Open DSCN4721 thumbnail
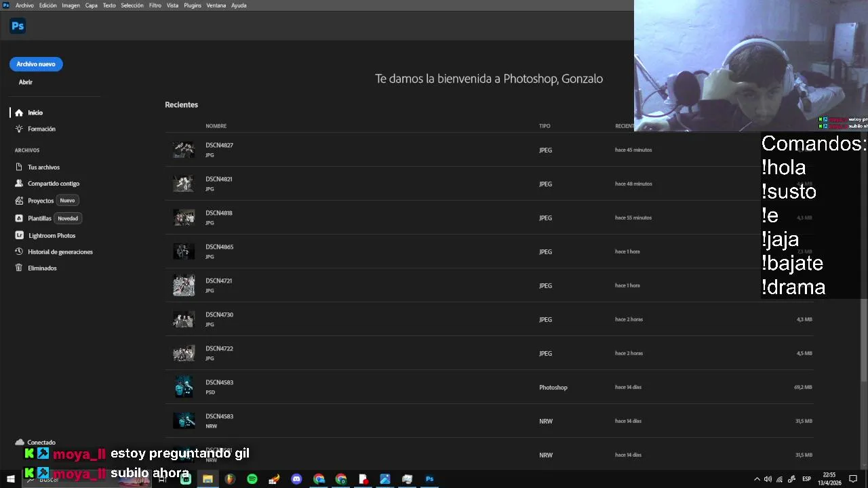868x488 pixels. [183, 285]
